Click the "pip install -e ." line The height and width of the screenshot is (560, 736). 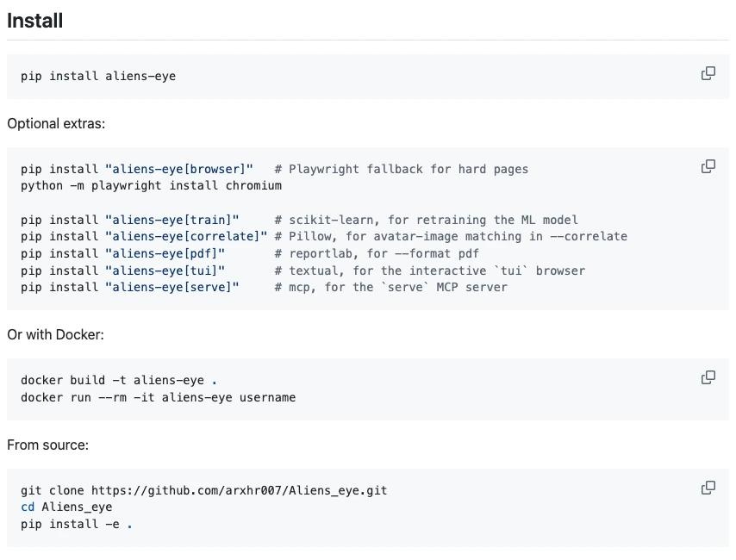click(x=77, y=525)
